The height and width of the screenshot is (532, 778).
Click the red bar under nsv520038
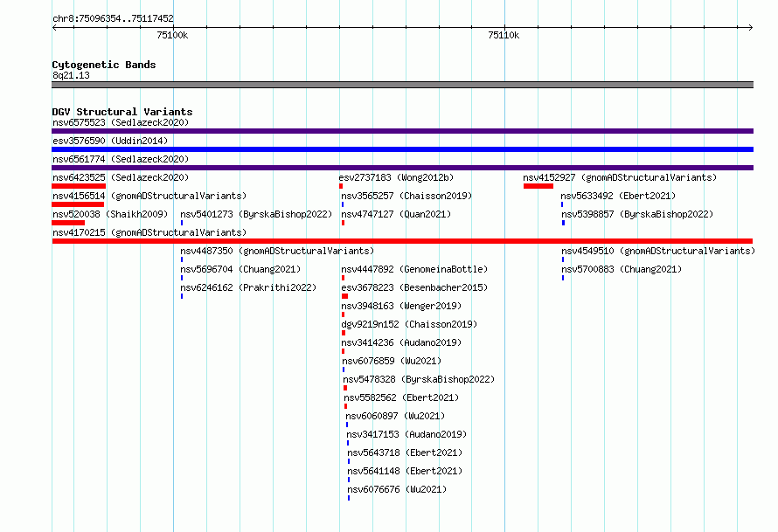[x=68, y=223]
